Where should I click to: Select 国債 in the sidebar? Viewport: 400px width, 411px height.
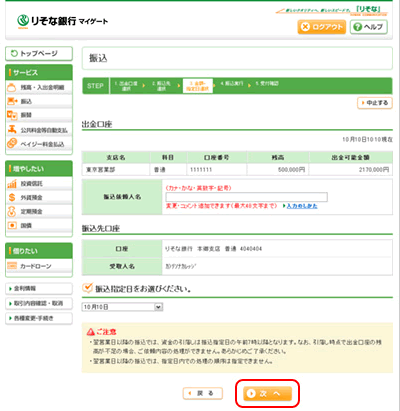tap(39, 226)
